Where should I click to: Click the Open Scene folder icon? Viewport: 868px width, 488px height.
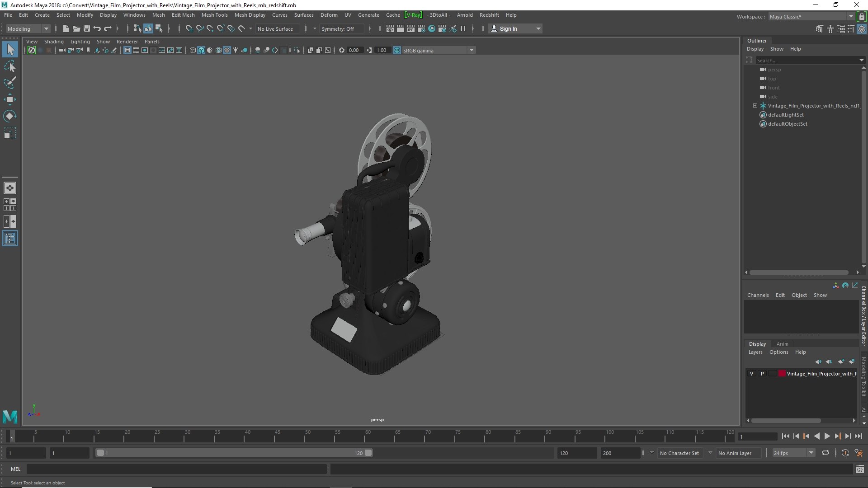pyautogui.click(x=76, y=28)
